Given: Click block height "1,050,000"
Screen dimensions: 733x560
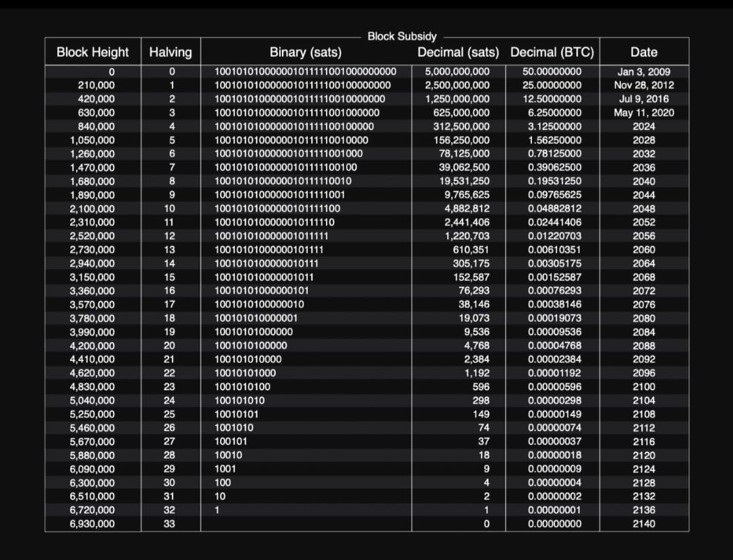Looking at the screenshot, I should pyautogui.click(x=92, y=140).
